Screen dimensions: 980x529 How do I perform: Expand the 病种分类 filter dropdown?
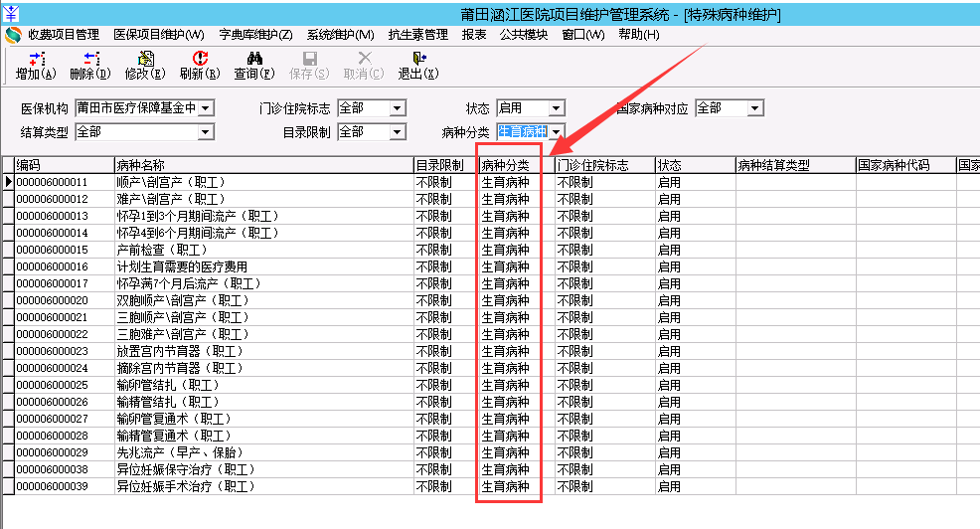(x=557, y=132)
